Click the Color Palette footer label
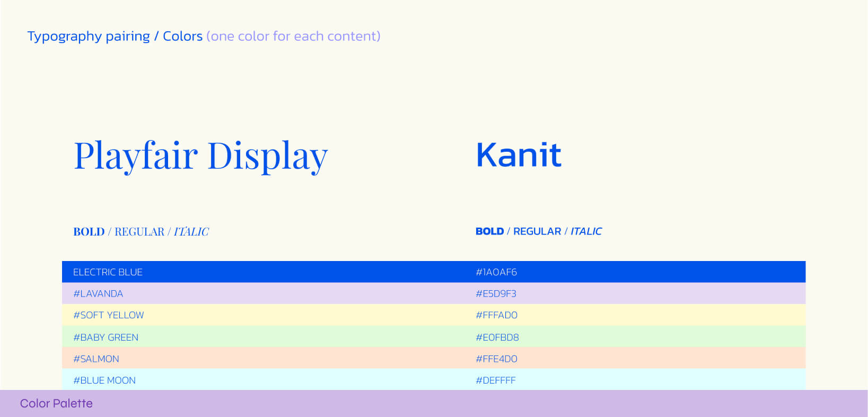This screenshot has width=868, height=417. click(56, 404)
